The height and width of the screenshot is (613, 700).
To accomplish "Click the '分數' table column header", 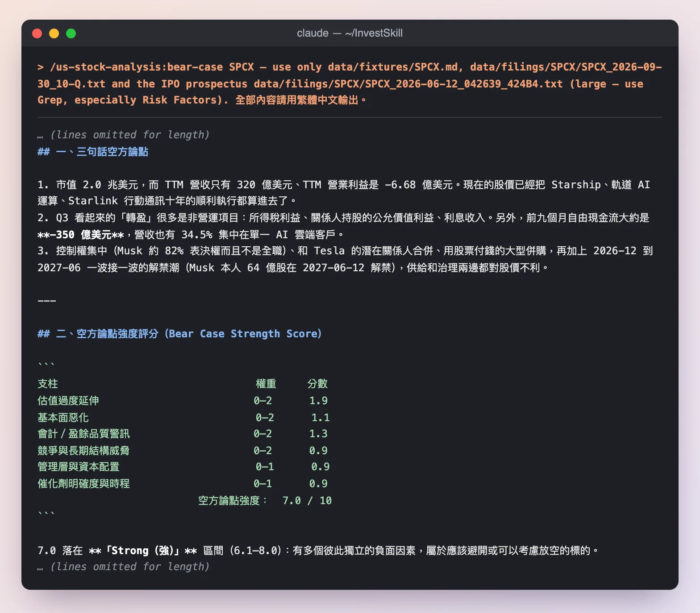I will point(317,384).
